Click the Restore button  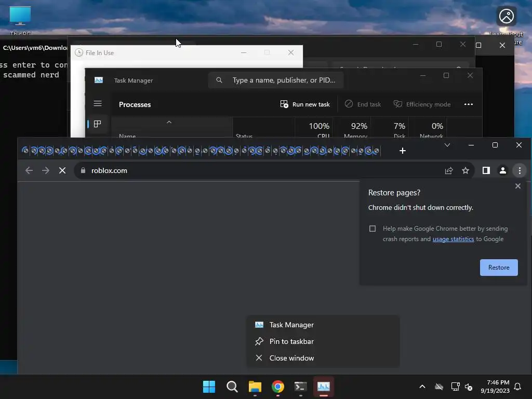click(x=499, y=268)
